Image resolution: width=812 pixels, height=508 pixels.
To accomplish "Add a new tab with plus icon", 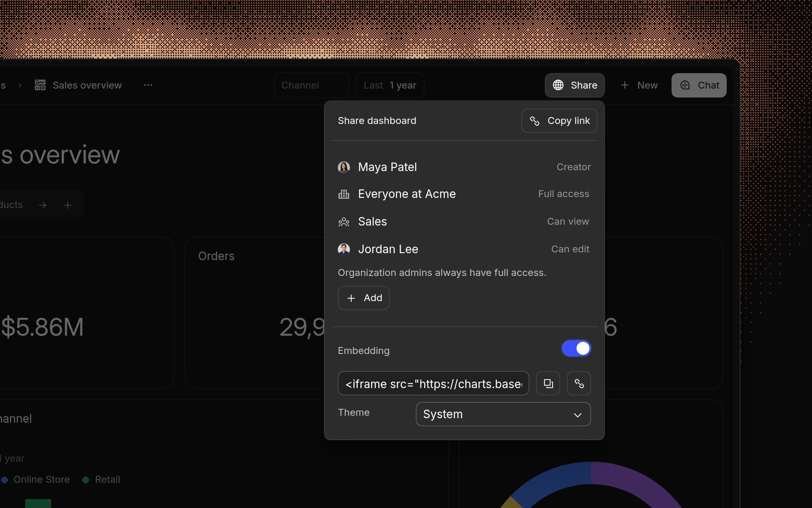I will tap(68, 205).
